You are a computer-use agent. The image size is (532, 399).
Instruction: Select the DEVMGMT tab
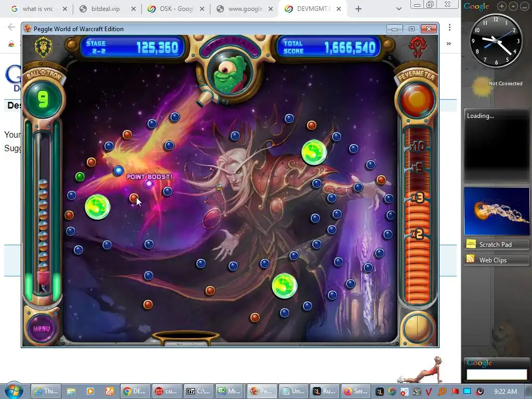312,9
